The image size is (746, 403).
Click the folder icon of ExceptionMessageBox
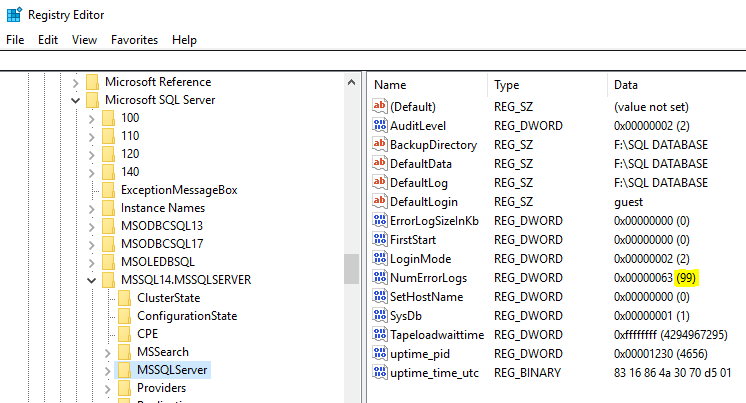coord(108,190)
